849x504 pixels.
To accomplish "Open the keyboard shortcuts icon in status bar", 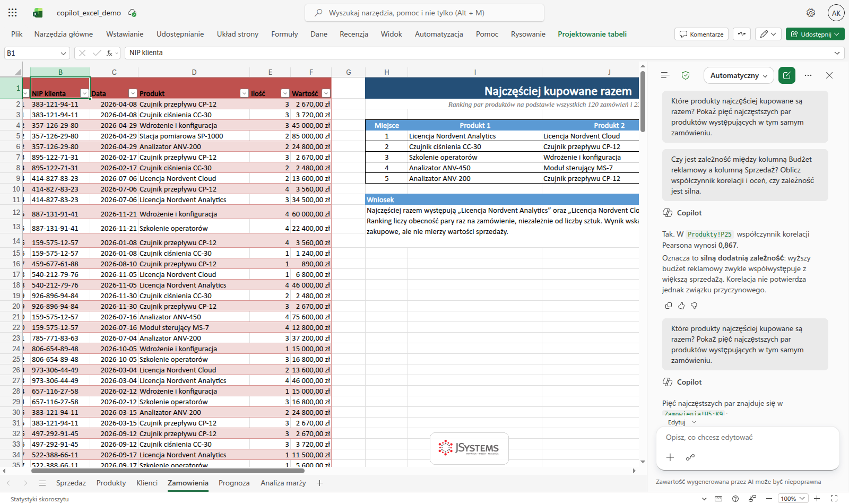I will (718, 499).
